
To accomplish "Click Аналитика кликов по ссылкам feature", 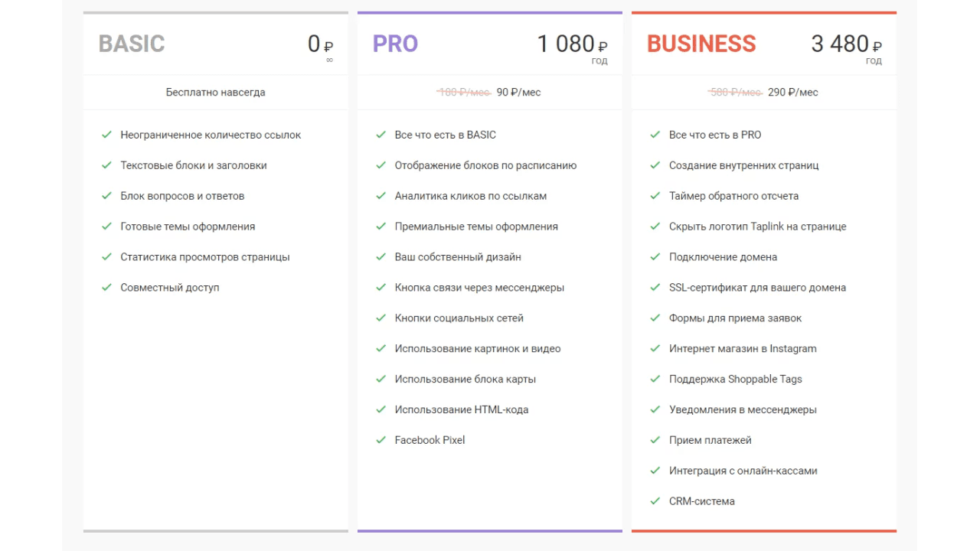I will [471, 196].
